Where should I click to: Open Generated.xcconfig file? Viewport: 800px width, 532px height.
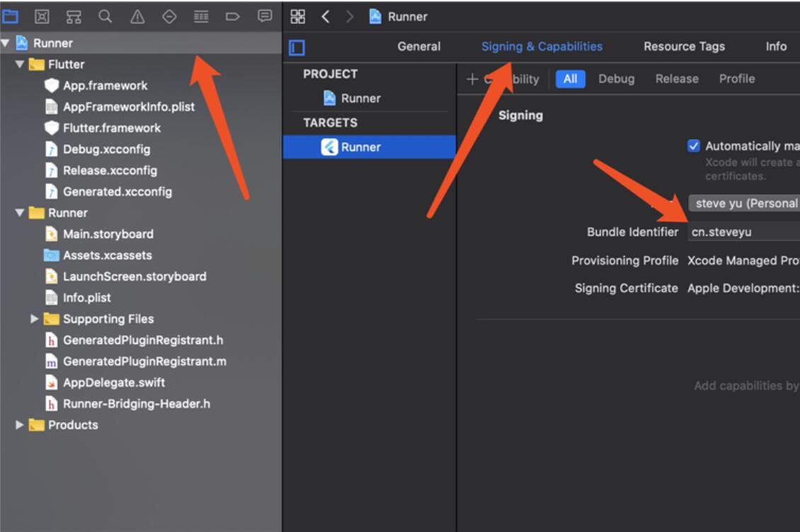[118, 192]
